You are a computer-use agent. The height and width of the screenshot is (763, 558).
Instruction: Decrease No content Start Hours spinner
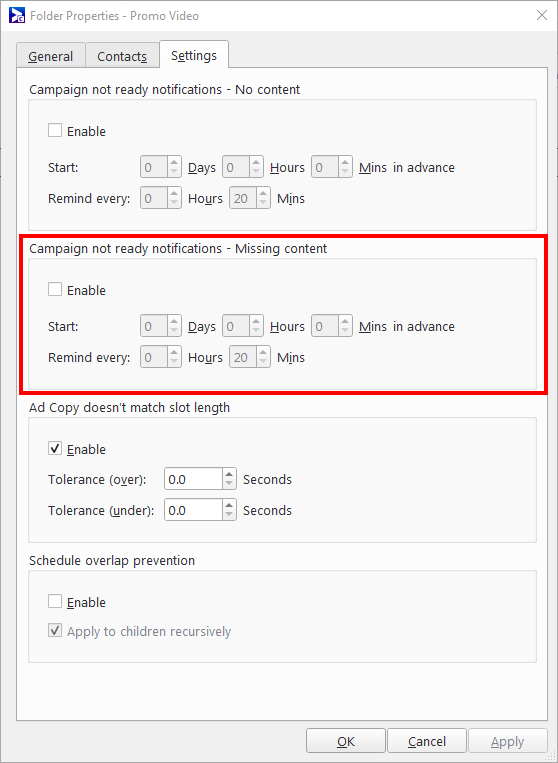click(256, 172)
